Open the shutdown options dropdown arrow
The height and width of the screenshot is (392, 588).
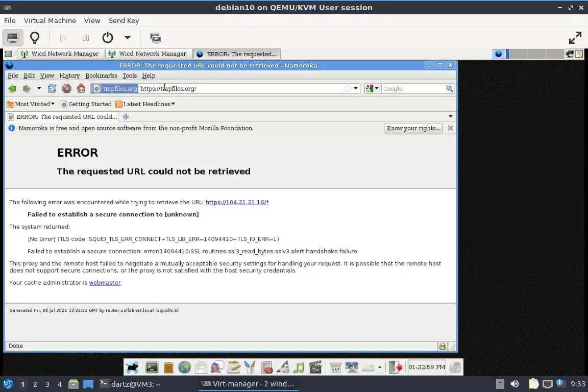[128, 37]
